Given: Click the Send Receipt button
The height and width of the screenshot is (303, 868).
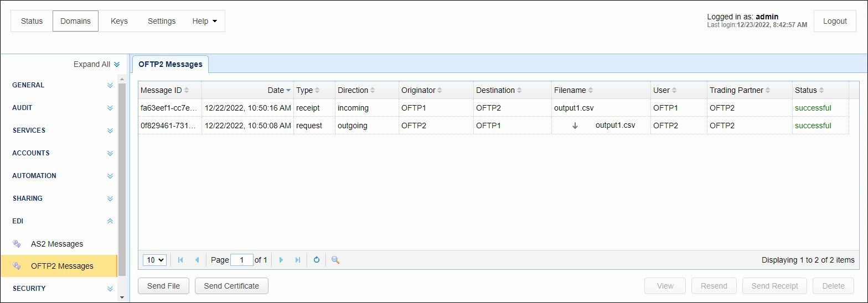Looking at the screenshot, I should [x=774, y=286].
